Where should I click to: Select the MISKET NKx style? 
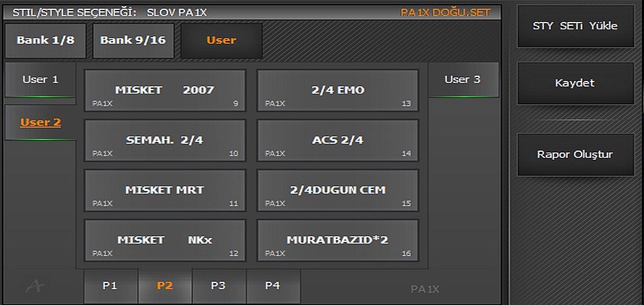point(165,240)
